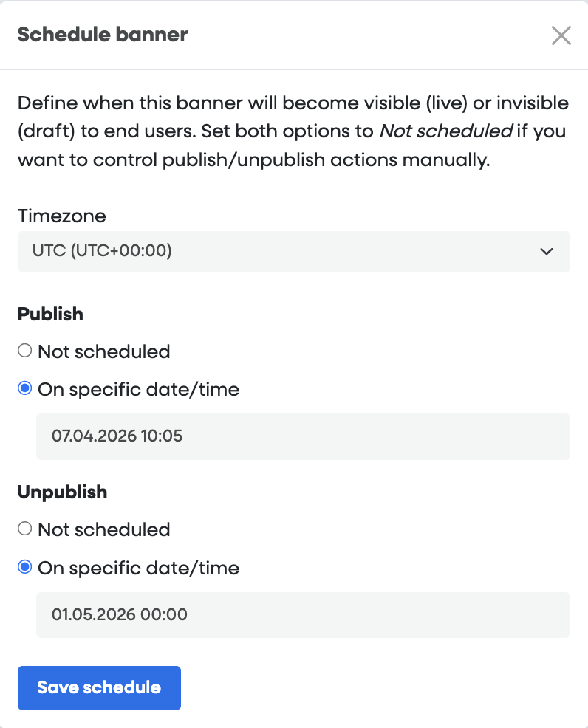Click the Timezone dropdown chevron arrow
Viewport: 588px width, 728px height.
click(547, 252)
